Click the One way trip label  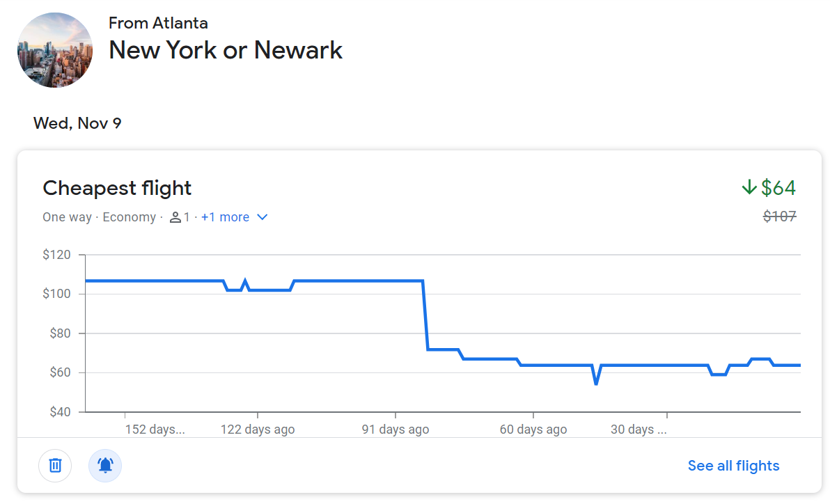(x=67, y=217)
